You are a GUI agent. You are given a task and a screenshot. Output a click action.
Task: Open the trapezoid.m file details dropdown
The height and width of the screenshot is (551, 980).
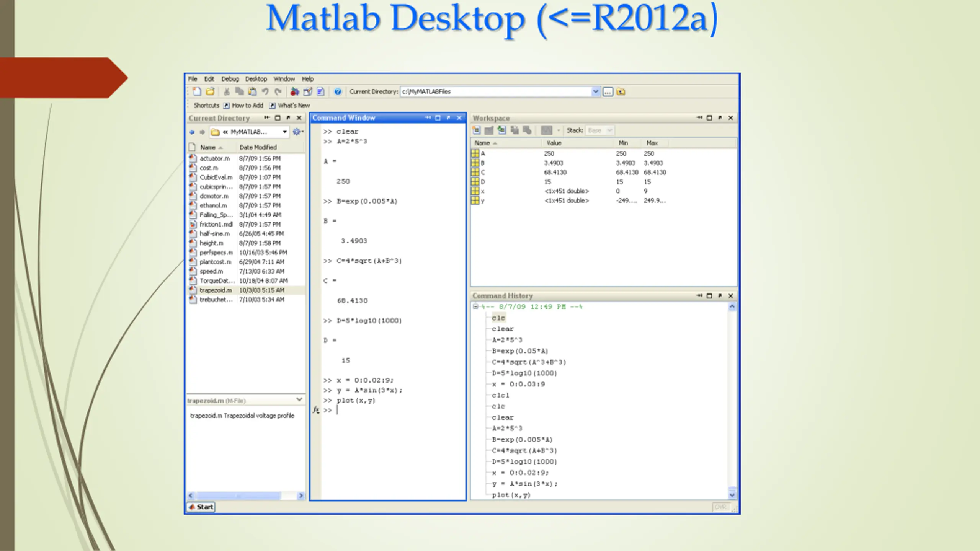[x=299, y=399]
